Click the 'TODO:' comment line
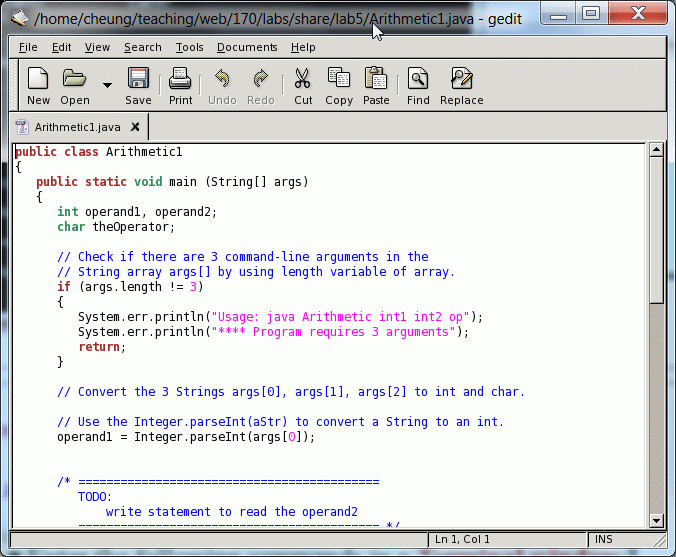Screen dimensions: 676x557 click(x=95, y=497)
